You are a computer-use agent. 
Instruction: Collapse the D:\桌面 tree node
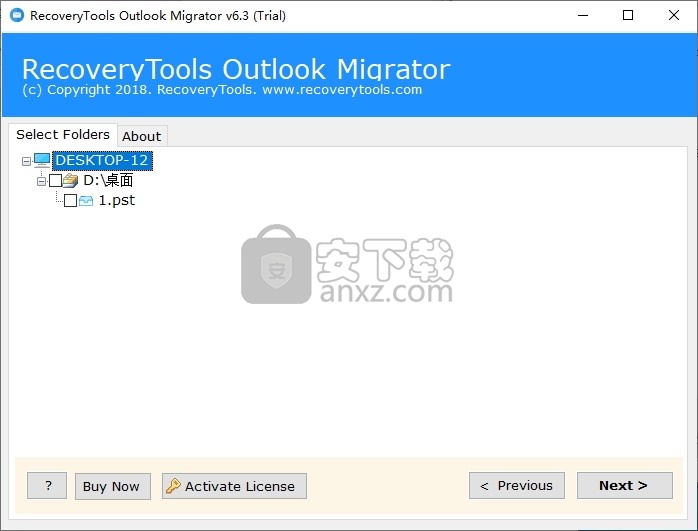point(41,181)
